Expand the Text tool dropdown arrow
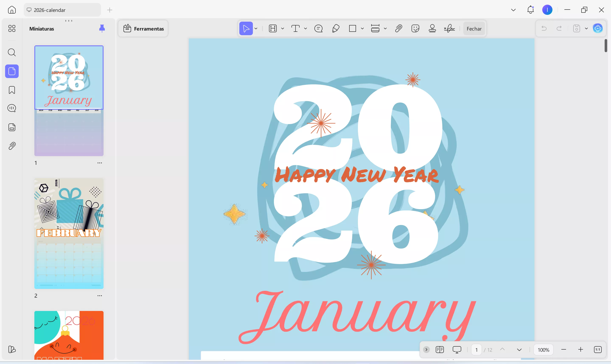Screen dimensions: 611x364 305,29
